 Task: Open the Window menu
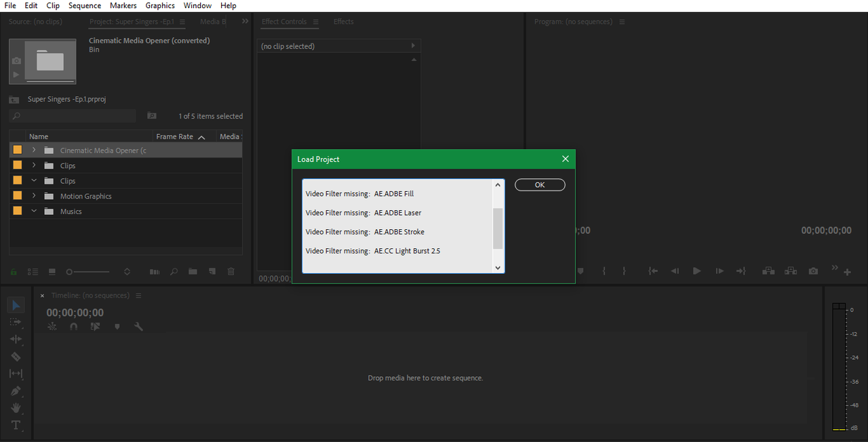197,5
